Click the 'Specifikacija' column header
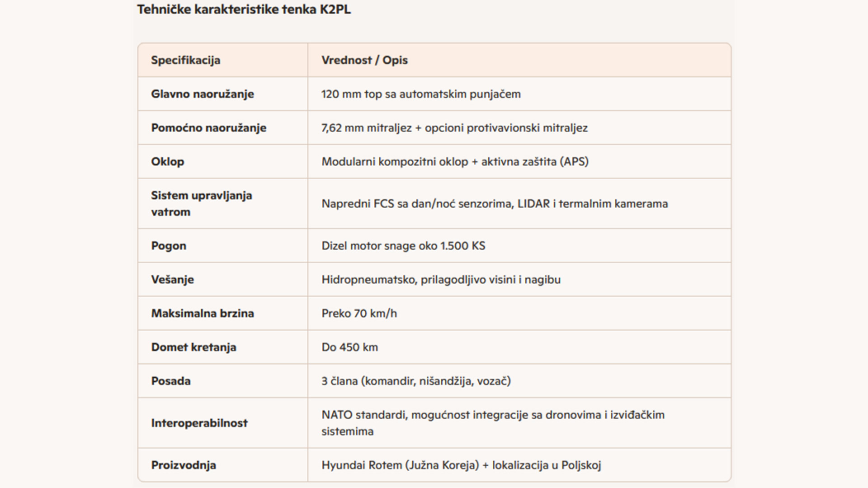 tap(186, 60)
